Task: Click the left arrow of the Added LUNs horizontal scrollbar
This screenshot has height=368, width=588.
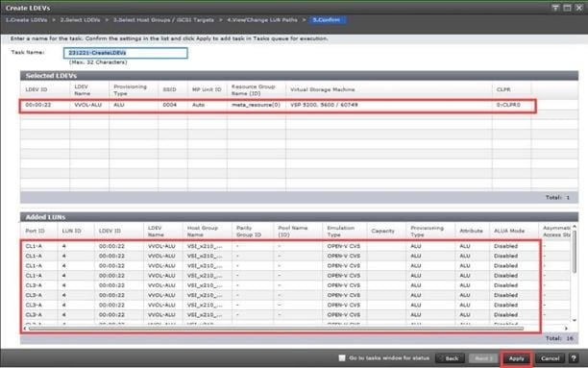Action: tap(25, 329)
